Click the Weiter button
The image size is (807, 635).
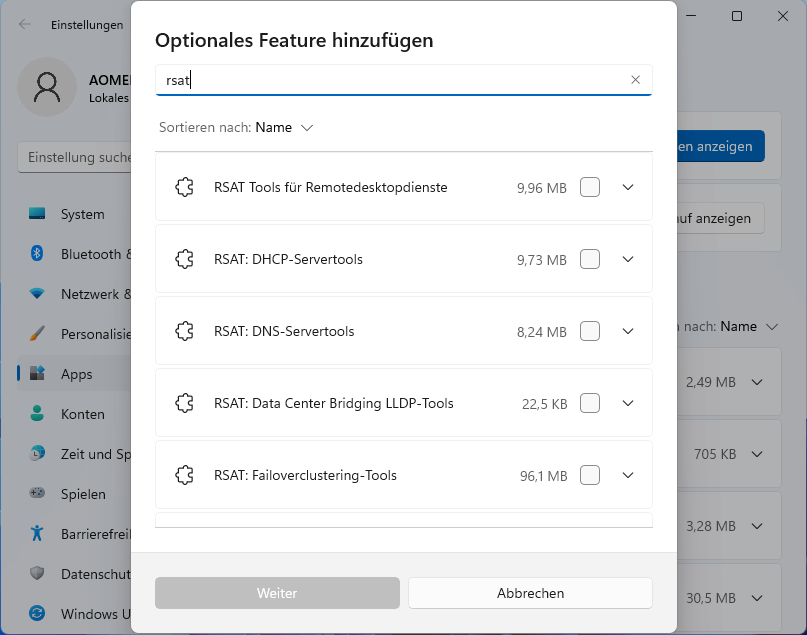[x=277, y=593]
